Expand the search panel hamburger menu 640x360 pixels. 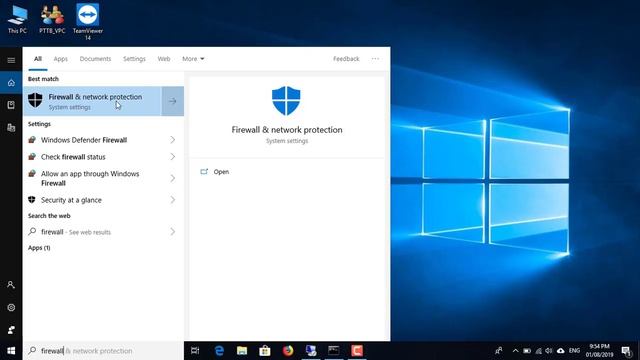11,60
